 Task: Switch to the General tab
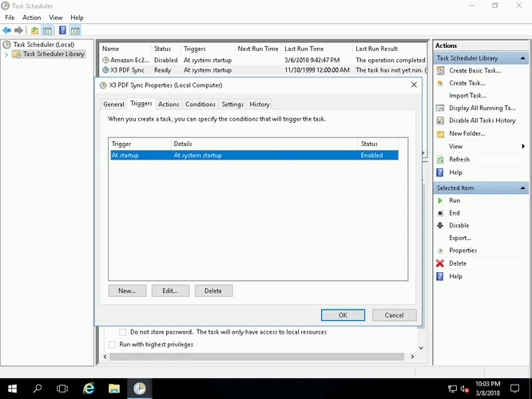(x=113, y=105)
